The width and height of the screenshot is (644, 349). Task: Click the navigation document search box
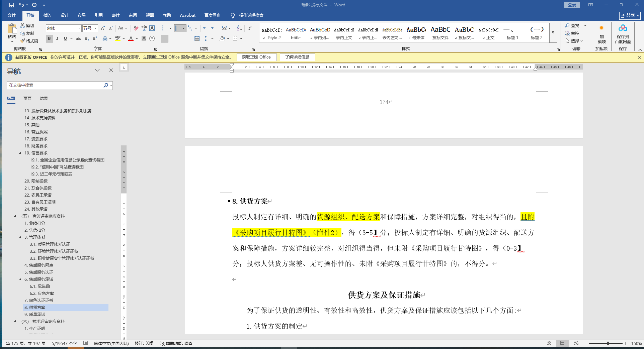(x=55, y=86)
